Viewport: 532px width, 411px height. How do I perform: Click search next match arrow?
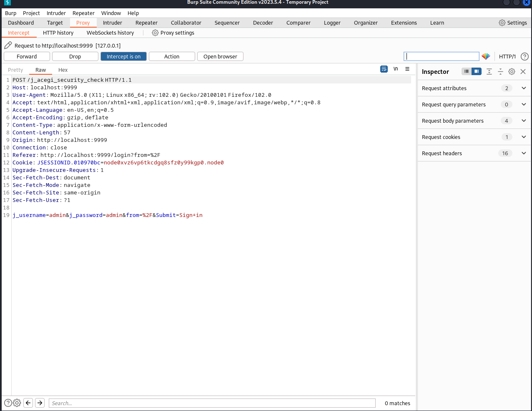[40, 403]
